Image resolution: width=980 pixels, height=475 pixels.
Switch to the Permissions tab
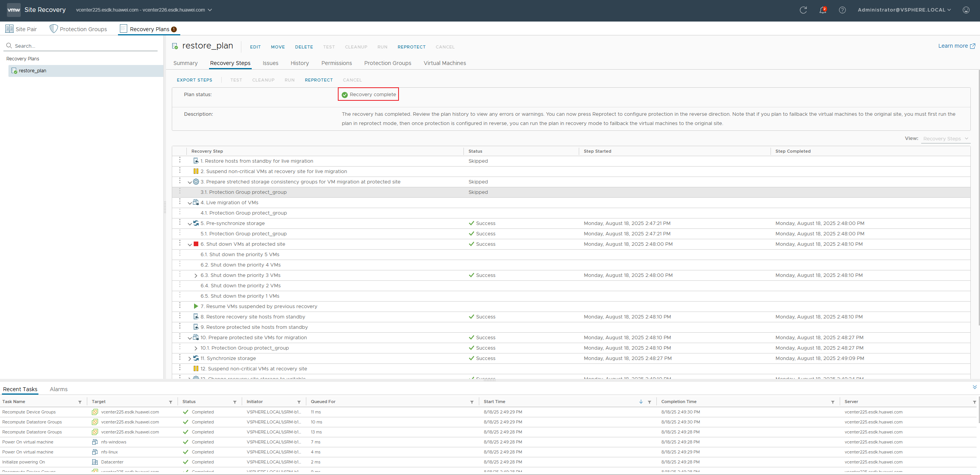coord(337,63)
